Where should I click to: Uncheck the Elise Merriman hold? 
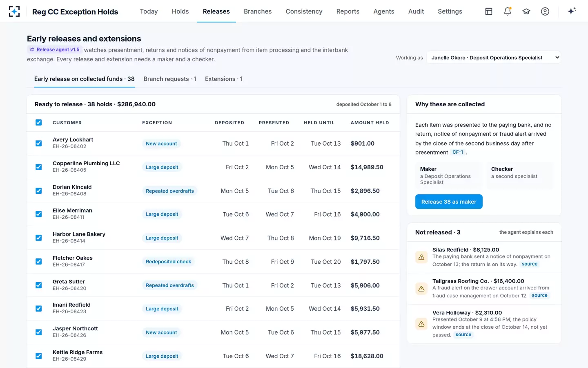click(x=39, y=214)
